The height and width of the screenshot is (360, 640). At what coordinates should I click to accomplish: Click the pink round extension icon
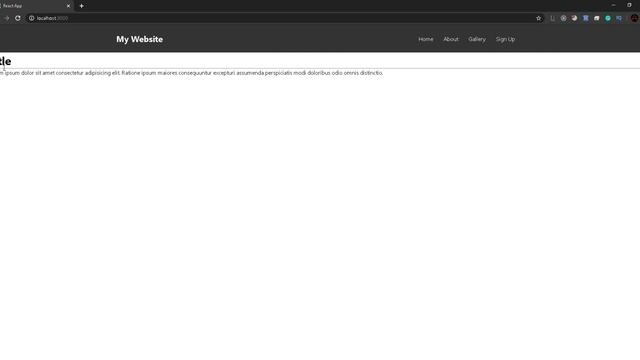click(574, 18)
